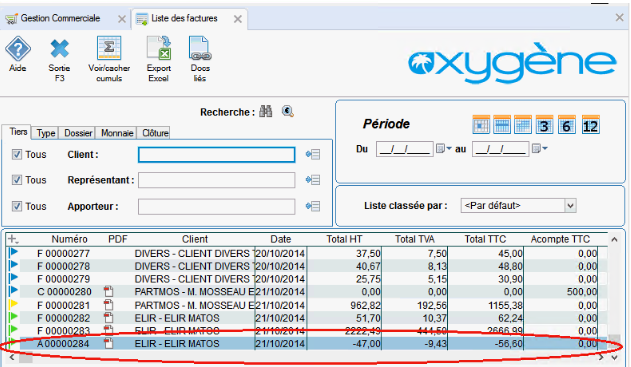Click the Du start date field
The width and height of the screenshot is (631, 367).
coord(404,149)
